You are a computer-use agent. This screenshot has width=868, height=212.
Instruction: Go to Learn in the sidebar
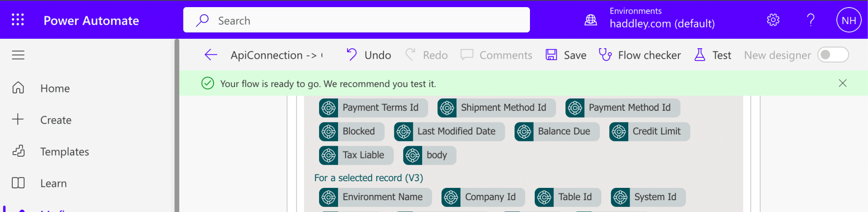point(53,184)
